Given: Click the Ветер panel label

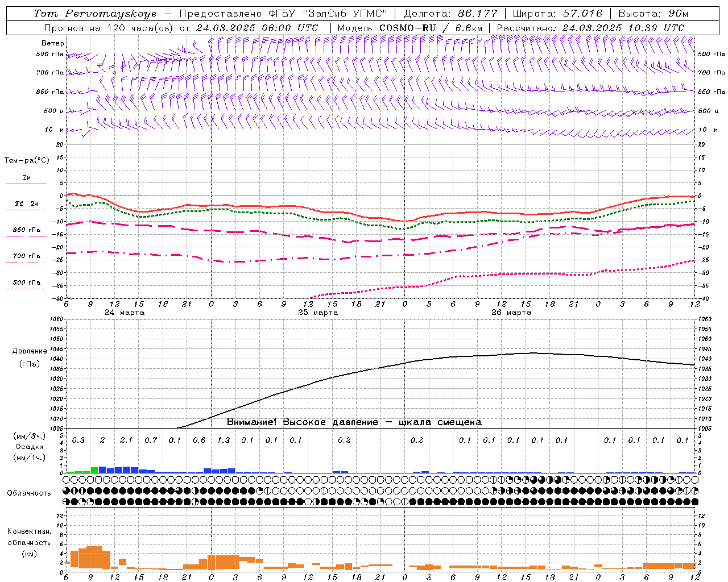Looking at the screenshot, I should (53, 43).
